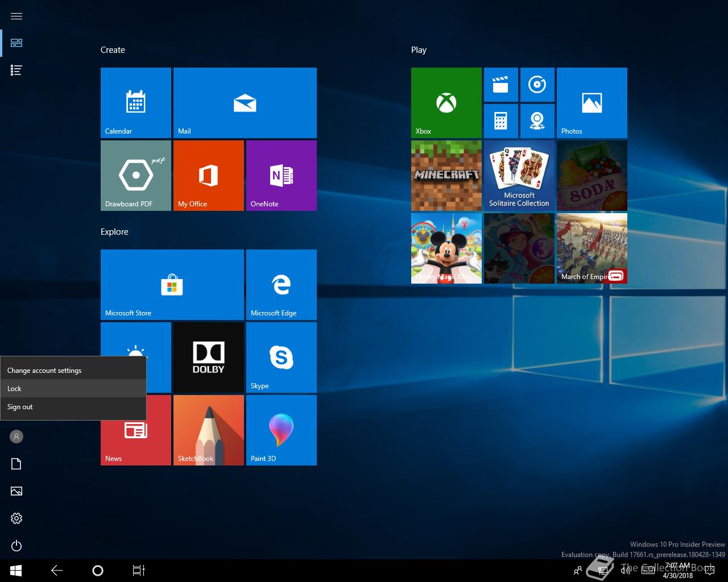Select Sign out from the account menu
This screenshot has width=728, height=582.
point(73,407)
